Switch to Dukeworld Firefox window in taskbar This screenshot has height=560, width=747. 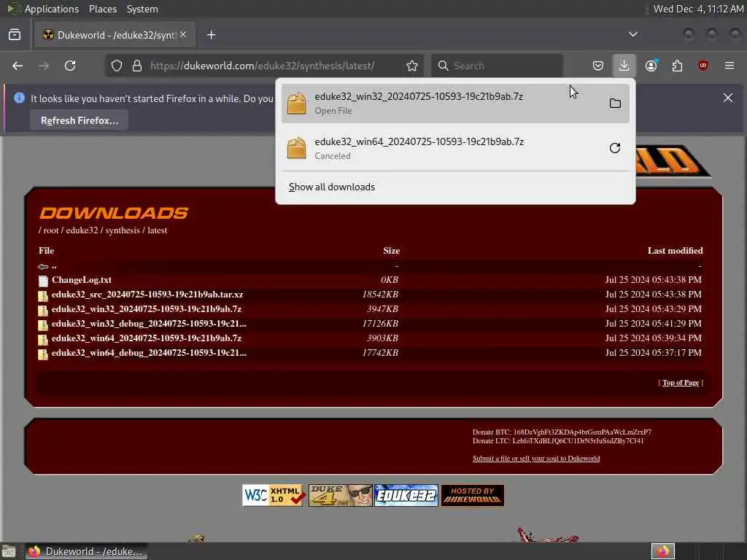tap(86, 551)
